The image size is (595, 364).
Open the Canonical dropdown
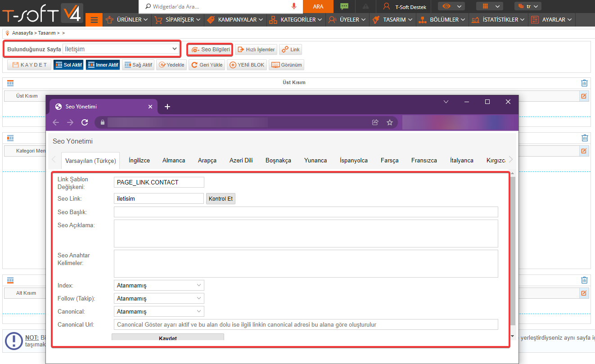point(159,311)
